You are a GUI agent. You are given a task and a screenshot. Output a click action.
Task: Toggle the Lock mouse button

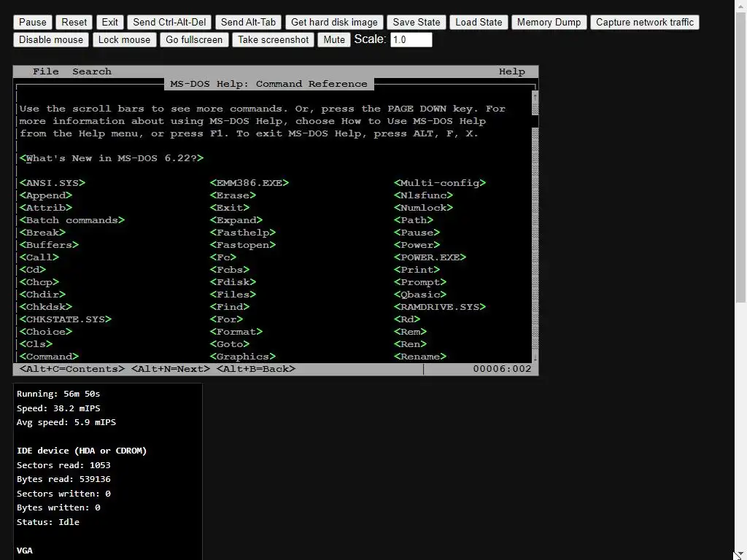pyautogui.click(x=124, y=39)
